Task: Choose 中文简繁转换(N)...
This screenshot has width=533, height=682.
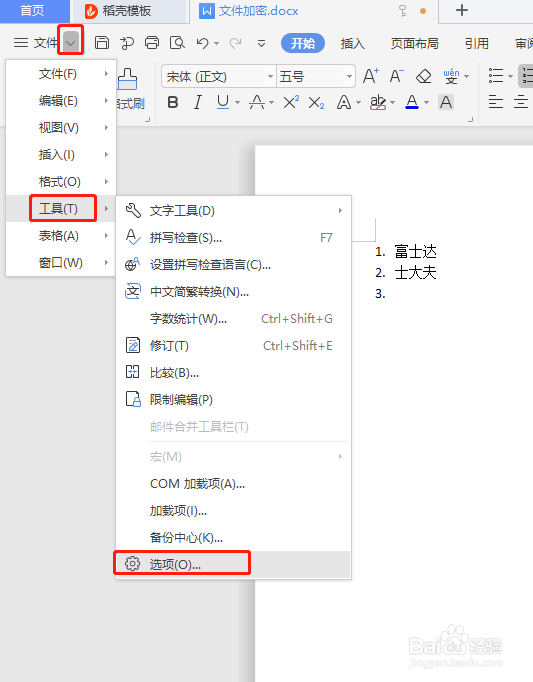Action: pyautogui.click(x=234, y=292)
